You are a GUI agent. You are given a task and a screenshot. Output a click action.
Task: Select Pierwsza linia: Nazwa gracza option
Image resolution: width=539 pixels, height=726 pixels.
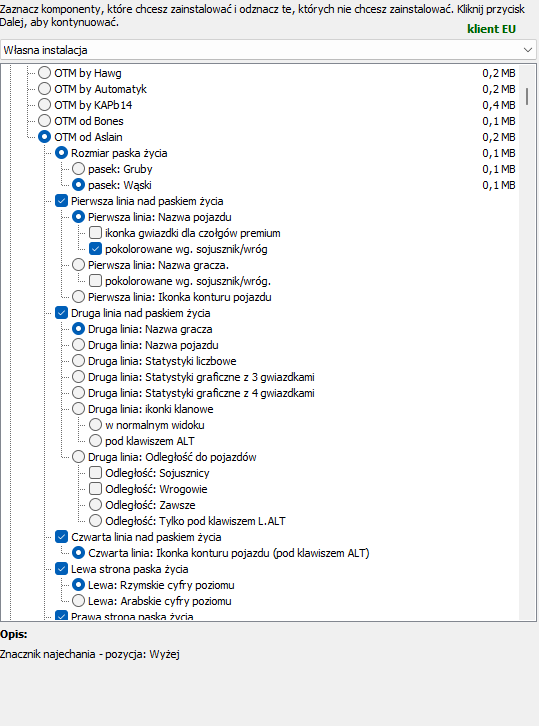pos(78,265)
